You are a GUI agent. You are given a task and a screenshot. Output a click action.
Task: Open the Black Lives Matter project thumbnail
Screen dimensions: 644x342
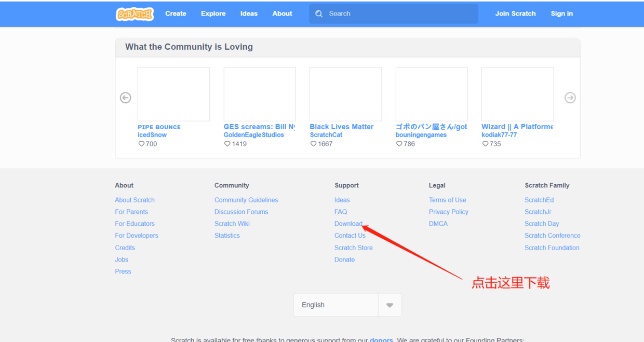pyautogui.click(x=345, y=94)
